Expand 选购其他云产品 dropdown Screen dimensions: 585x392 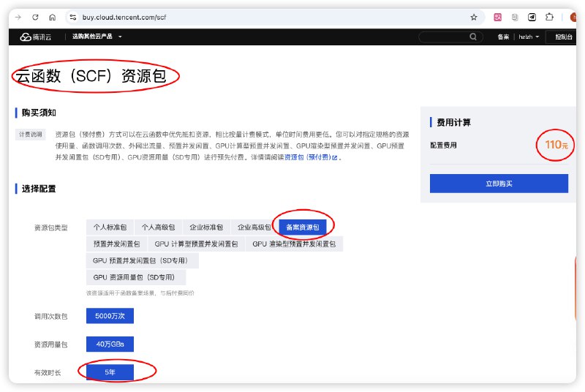(97, 37)
